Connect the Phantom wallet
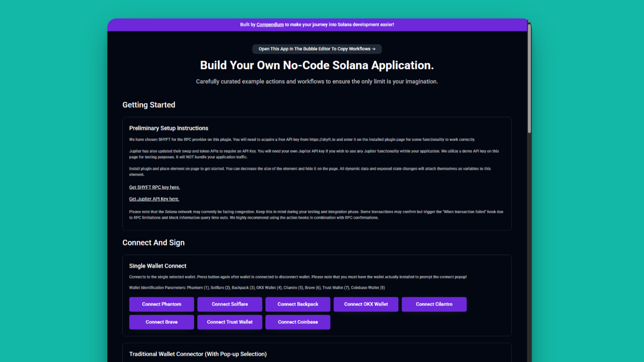The width and height of the screenshot is (644, 362). click(x=161, y=304)
